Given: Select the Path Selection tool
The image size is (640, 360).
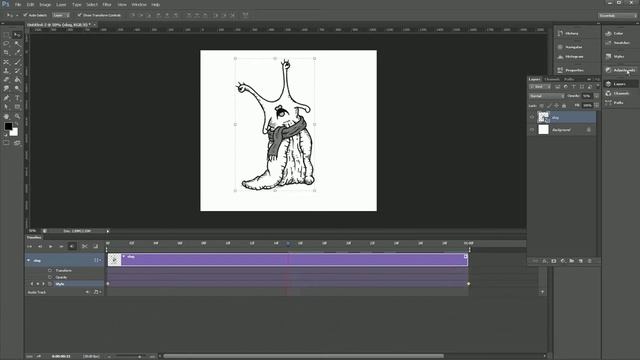Looking at the screenshot, I should pos(6,107).
